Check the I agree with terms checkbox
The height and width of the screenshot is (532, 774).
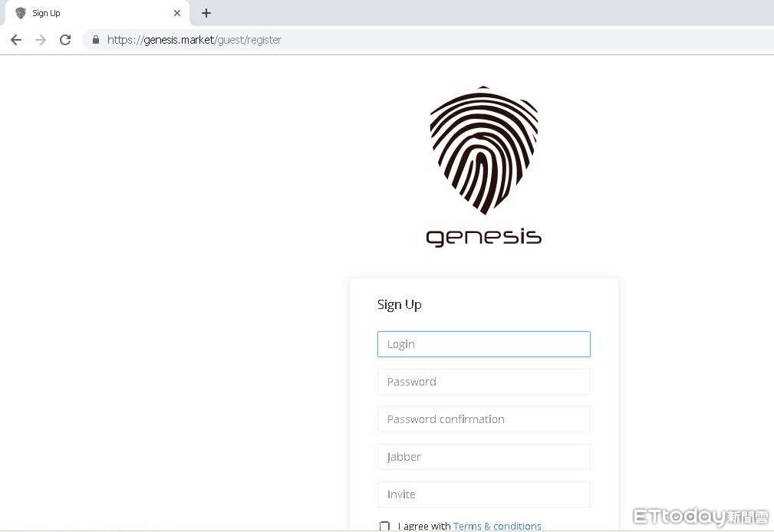click(x=384, y=526)
